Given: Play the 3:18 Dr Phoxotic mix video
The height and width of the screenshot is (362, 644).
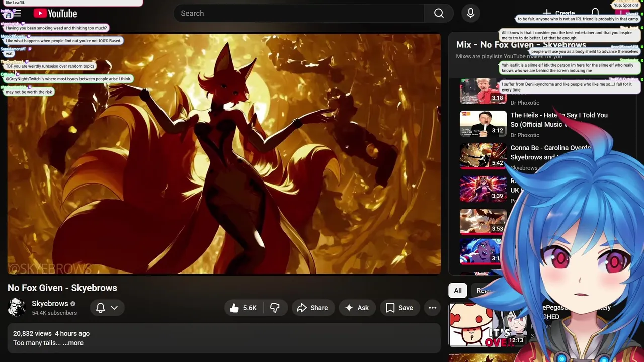Looking at the screenshot, I should (x=483, y=91).
